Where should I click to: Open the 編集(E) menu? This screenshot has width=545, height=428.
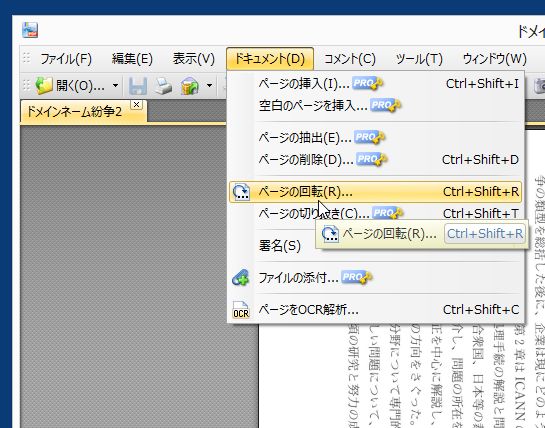(132, 59)
